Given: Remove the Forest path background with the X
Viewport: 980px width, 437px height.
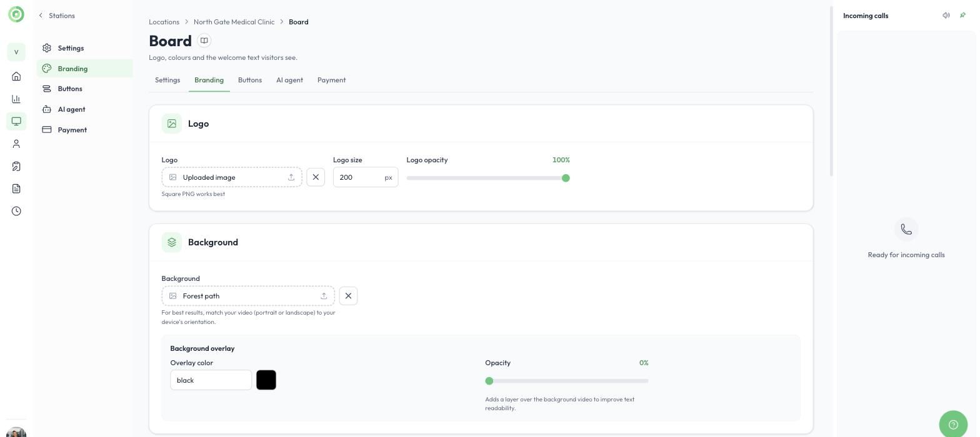Looking at the screenshot, I should [x=348, y=296].
